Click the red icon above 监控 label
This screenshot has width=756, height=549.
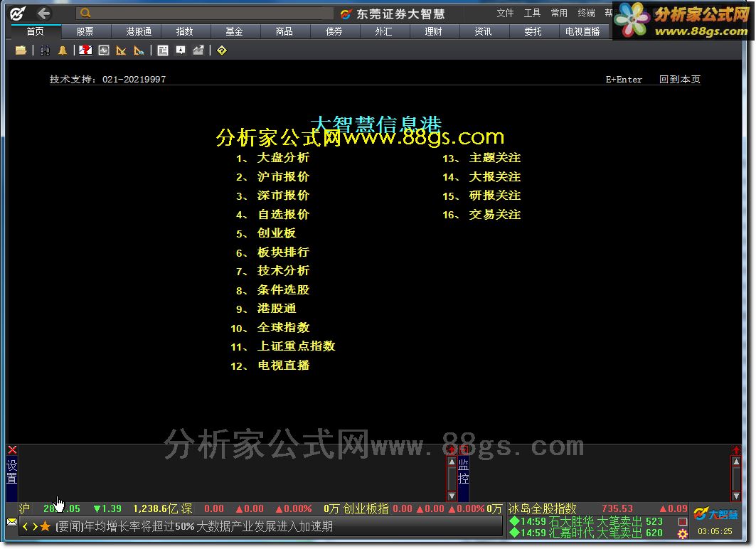coord(463,449)
